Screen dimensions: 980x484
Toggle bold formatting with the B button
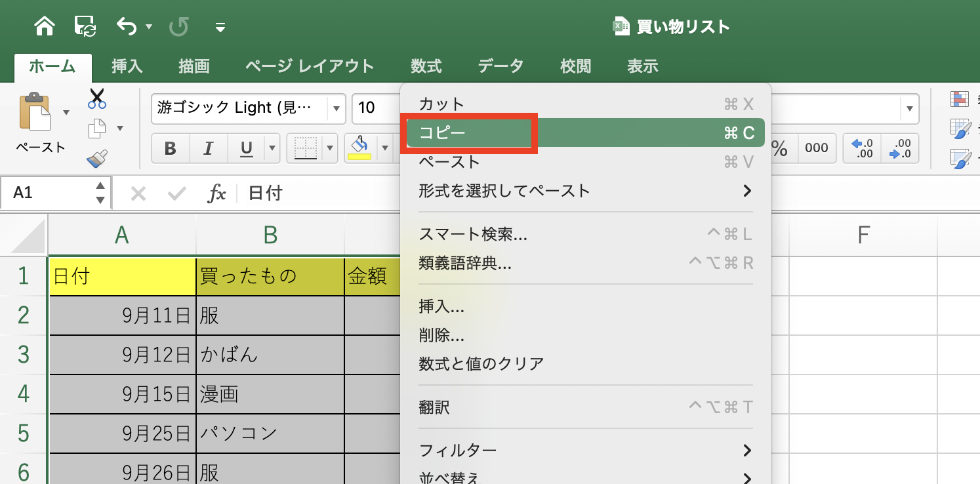pos(170,148)
